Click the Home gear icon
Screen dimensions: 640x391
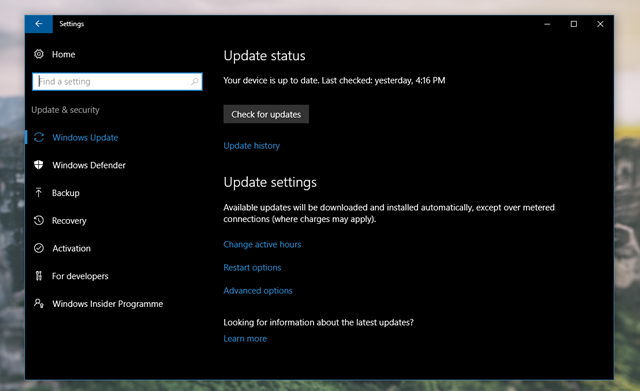[x=39, y=54]
